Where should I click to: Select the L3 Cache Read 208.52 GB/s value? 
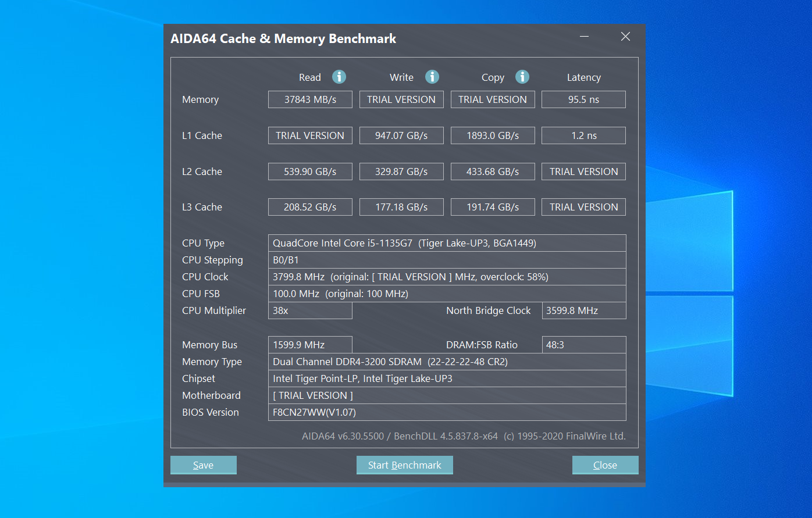click(310, 207)
